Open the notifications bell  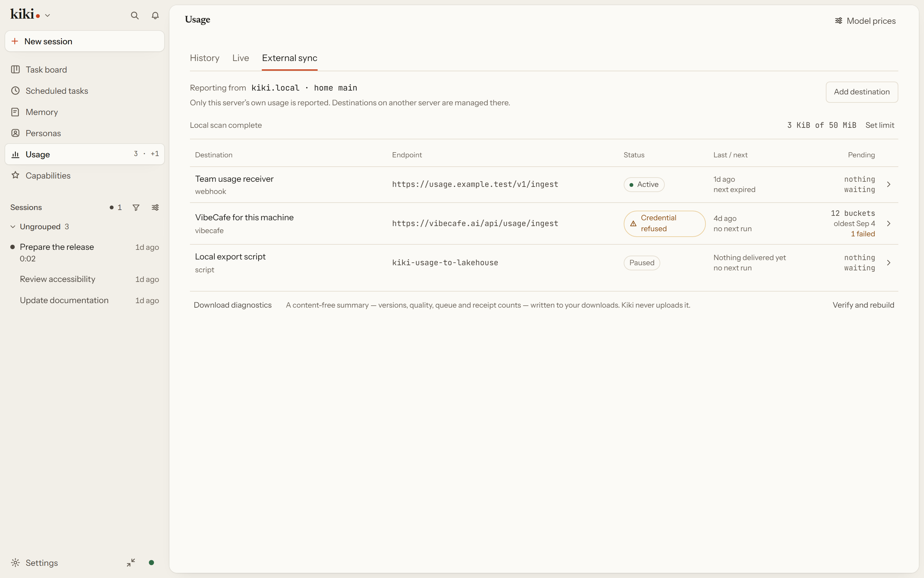155,16
